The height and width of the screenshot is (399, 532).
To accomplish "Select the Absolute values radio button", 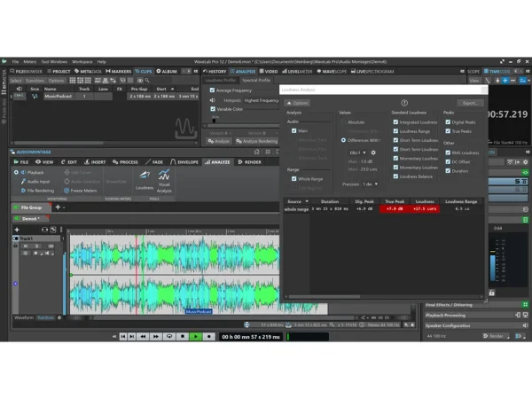I will (343, 121).
